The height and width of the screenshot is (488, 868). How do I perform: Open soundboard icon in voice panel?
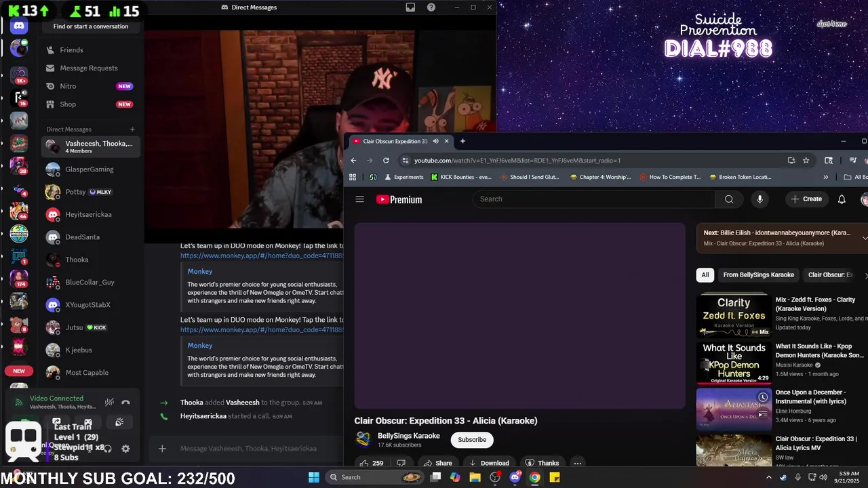(119, 422)
